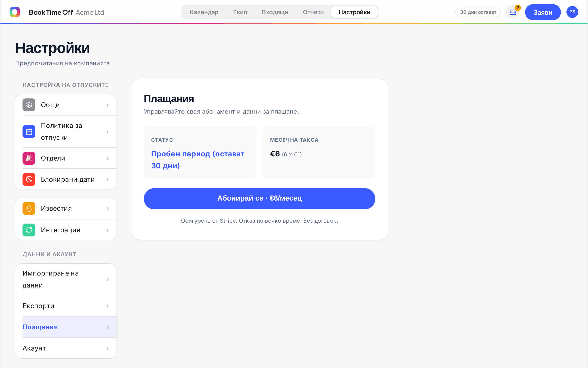Screen dimensions: 588x368
Task: Click the 30 дни остават badge
Action: pos(478,12)
